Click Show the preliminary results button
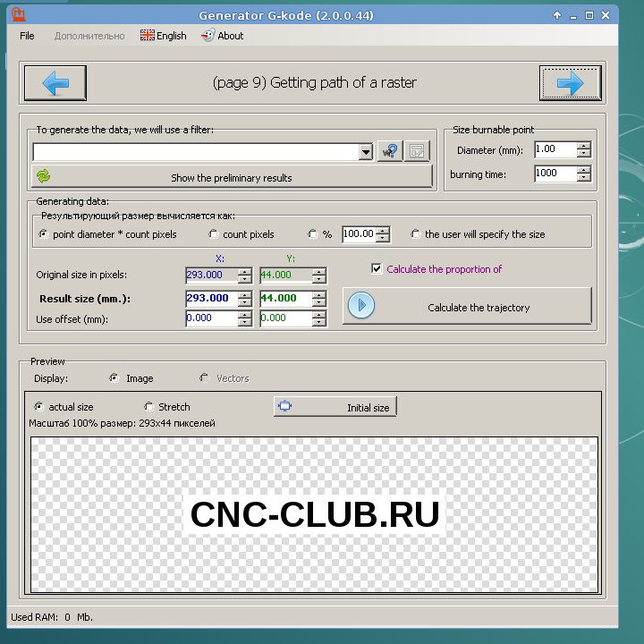This screenshot has width=644, height=644. (x=232, y=177)
